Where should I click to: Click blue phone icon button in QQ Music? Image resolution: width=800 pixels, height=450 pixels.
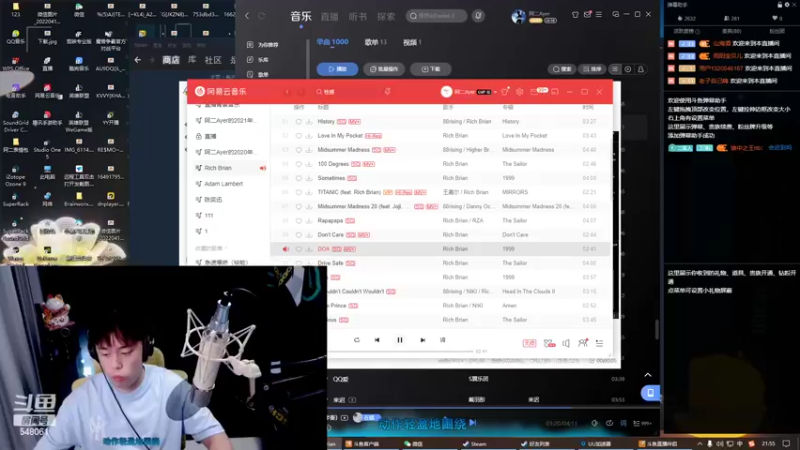tap(650, 393)
